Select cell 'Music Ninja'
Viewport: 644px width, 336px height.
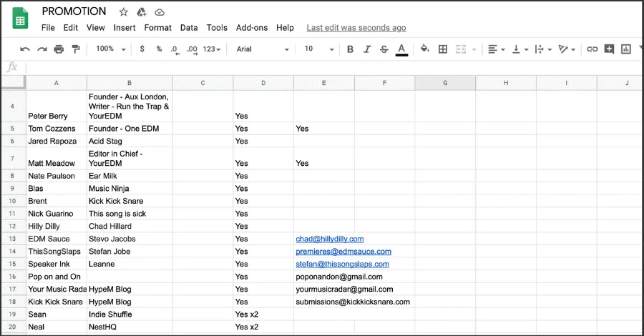(130, 188)
